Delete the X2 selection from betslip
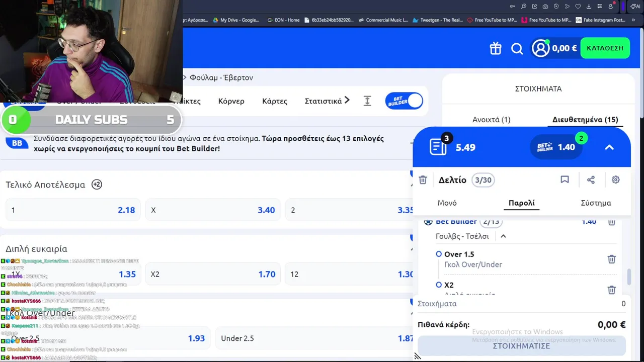Viewport: 644px width, 362px height. point(612,290)
